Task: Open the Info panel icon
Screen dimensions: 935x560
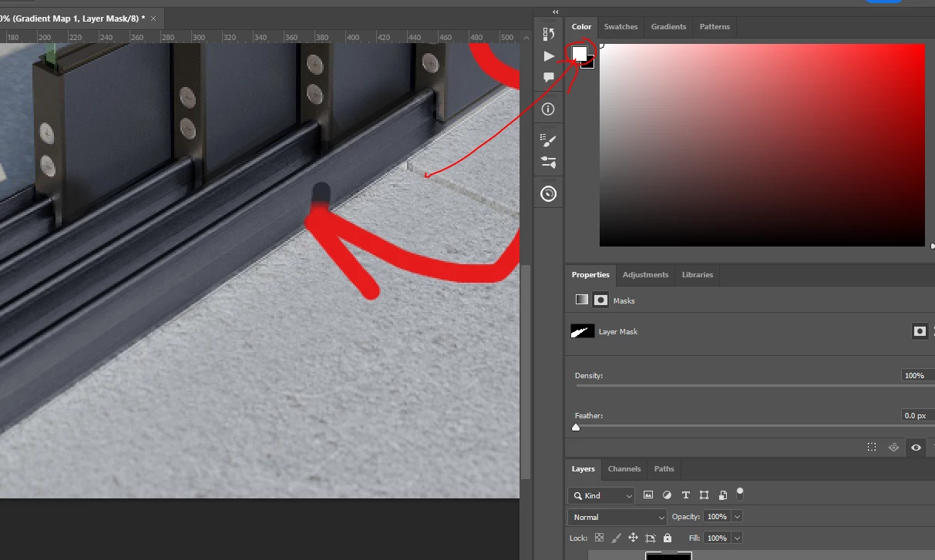Action: [549, 109]
